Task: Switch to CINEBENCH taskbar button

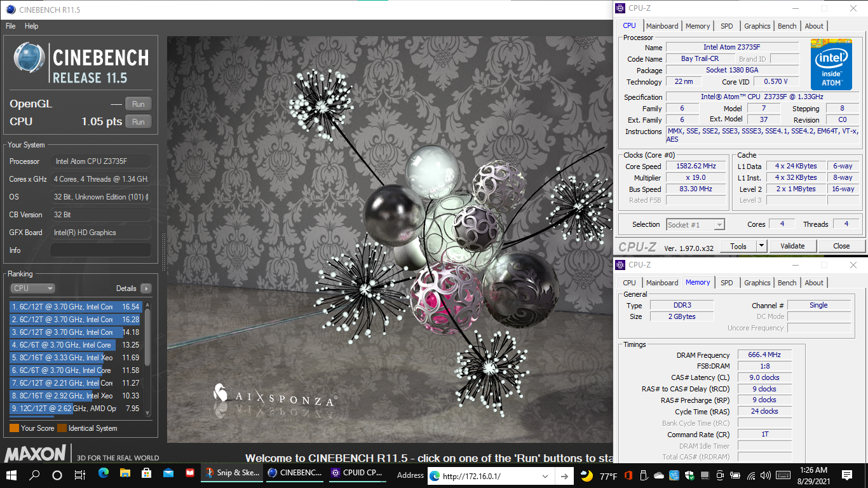Action: pos(295,473)
